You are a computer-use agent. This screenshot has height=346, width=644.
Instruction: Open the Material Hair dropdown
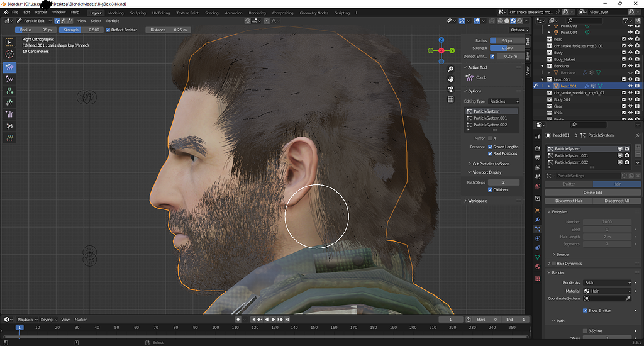(607, 291)
